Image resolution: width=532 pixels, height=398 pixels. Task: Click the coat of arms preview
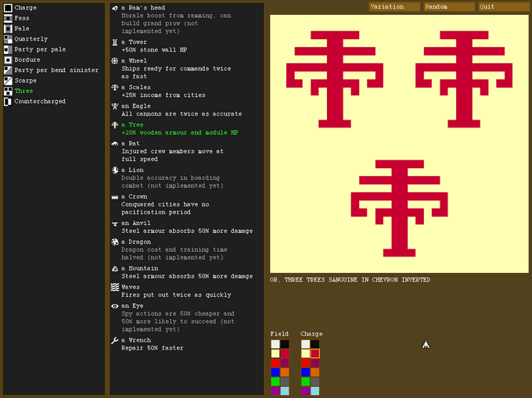(399, 144)
